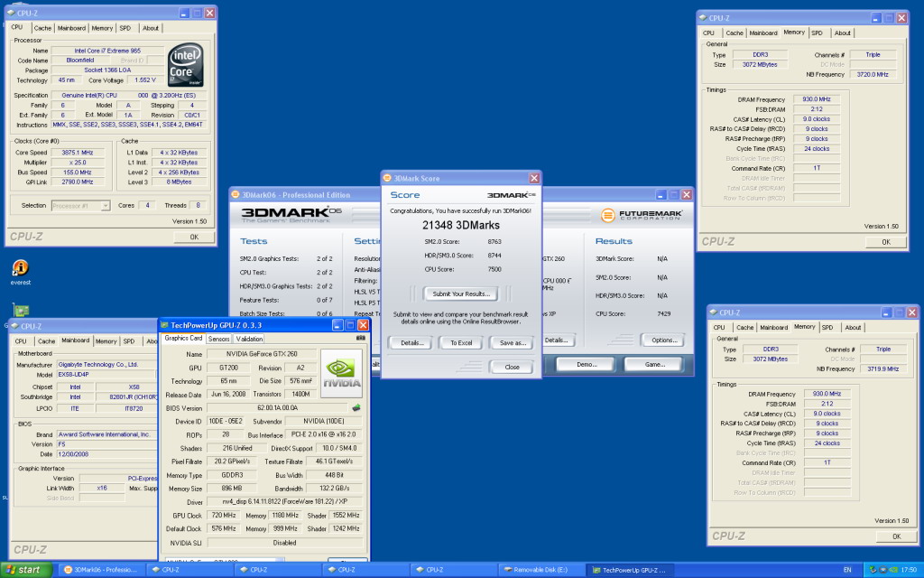Viewport: 924px width, 578px height.
Task: Open the About tab in CPU-Z processor window
Action: (151, 28)
